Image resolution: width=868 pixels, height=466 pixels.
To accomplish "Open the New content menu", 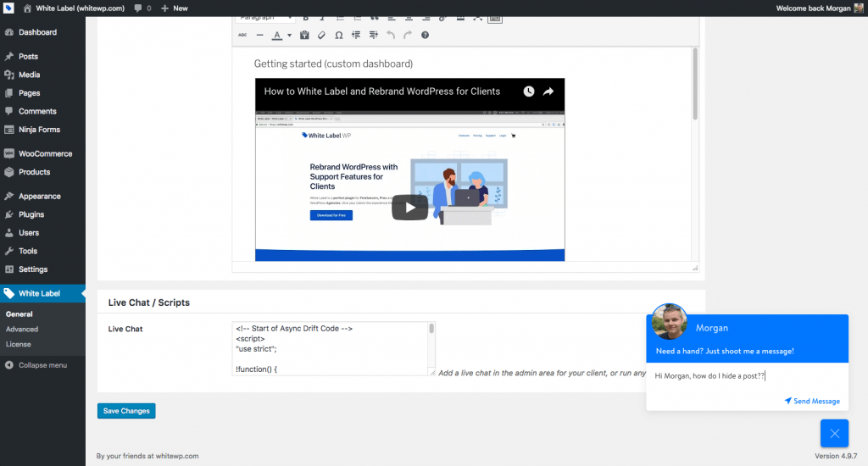I will coord(175,8).
